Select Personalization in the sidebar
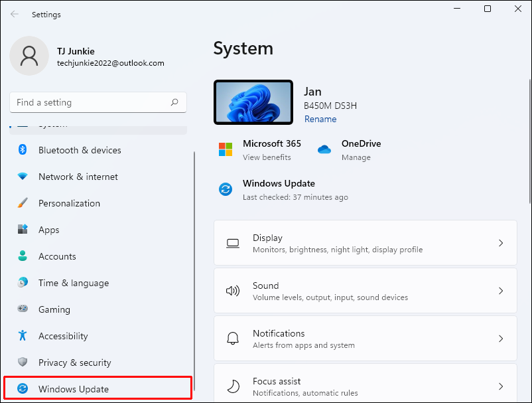 [98, 203]
